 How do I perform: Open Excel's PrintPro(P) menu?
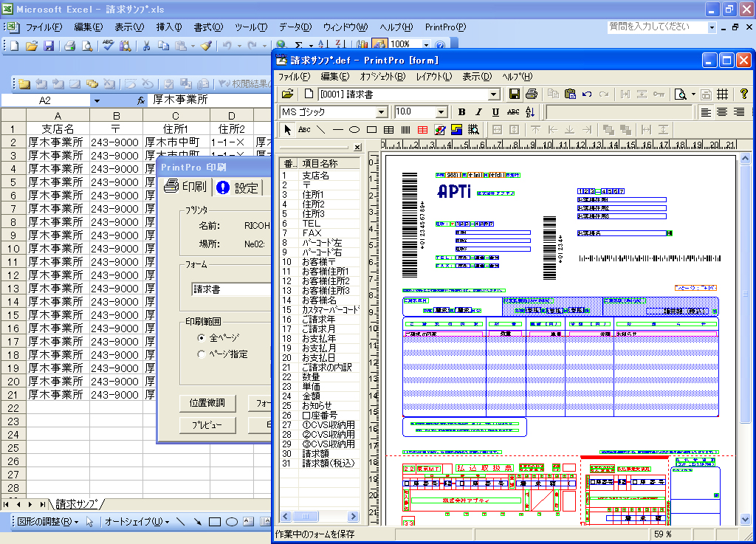point(445,27)
